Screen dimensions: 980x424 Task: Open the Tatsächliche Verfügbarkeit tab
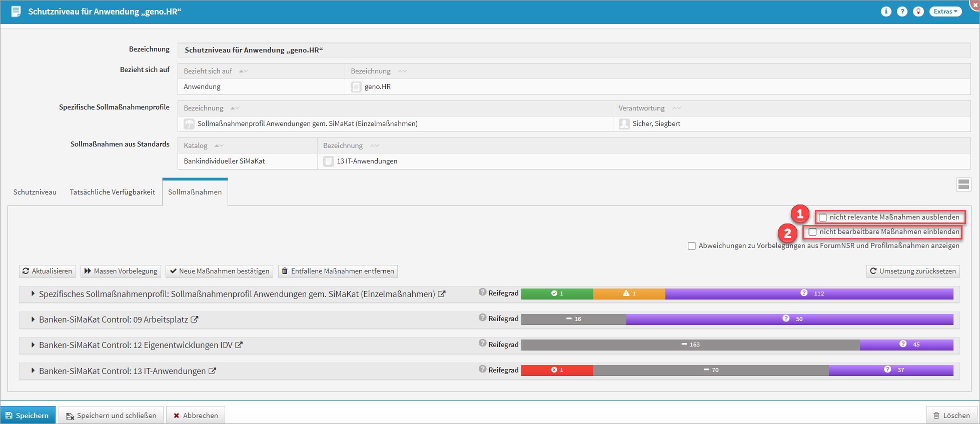[113, 192]
